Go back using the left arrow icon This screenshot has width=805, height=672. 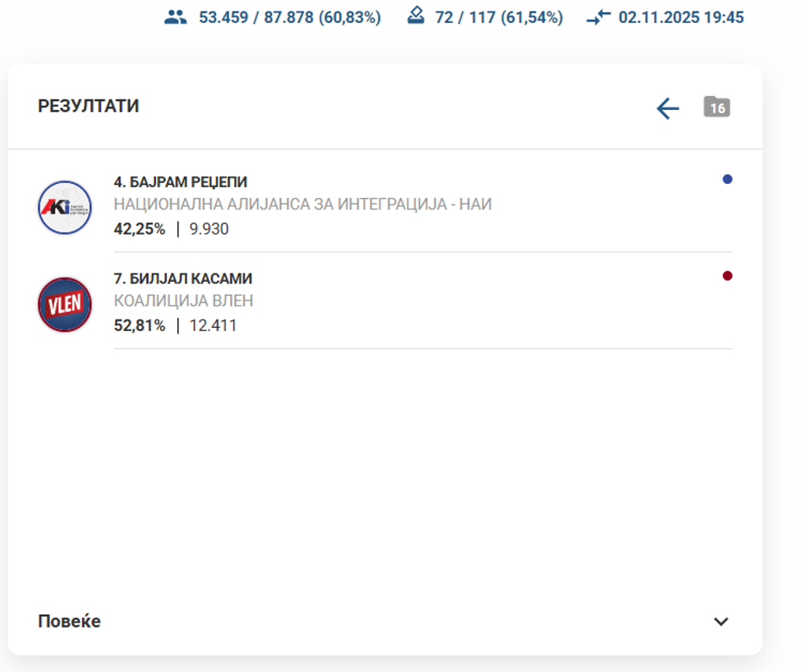point(668,108)
